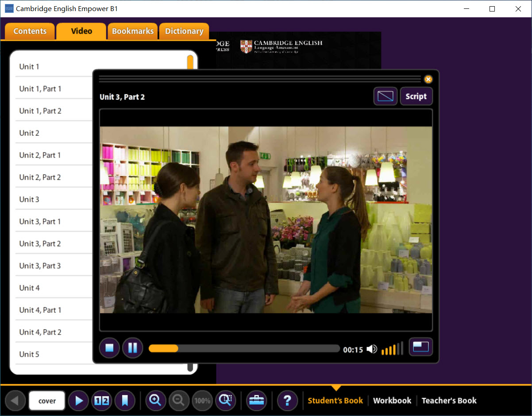Open the video Script

416,96
